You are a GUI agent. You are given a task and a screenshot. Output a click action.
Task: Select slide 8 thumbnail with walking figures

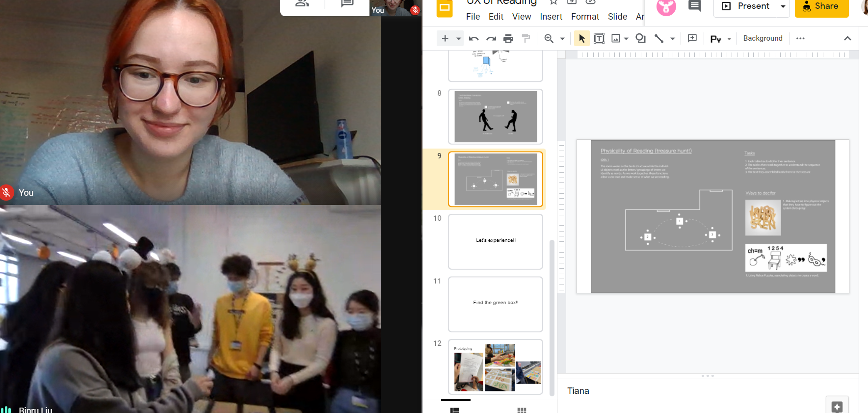coord(496,117)
